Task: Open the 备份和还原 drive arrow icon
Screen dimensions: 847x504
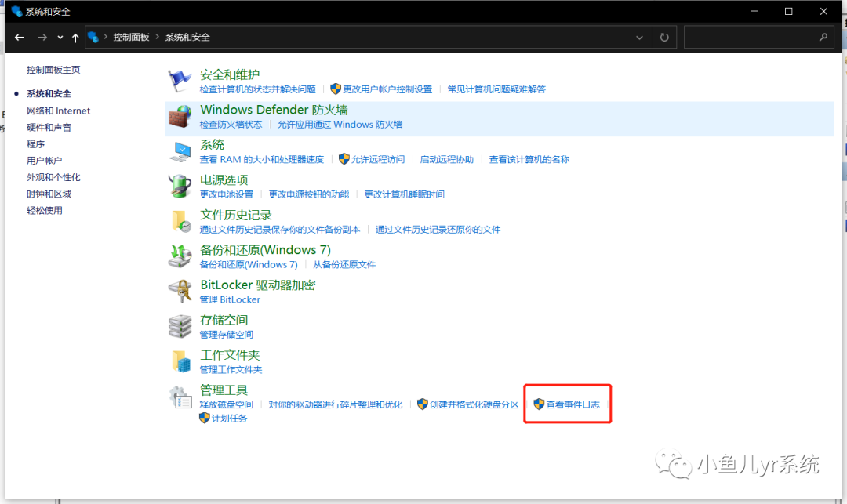Action: (x=180, y=257)
